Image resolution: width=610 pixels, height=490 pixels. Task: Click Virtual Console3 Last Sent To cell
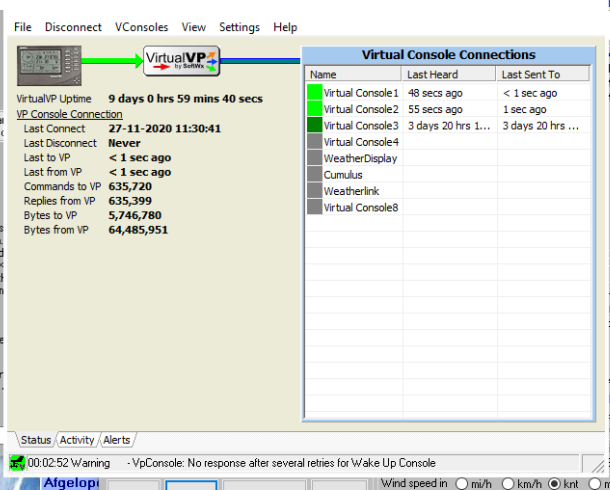[541, 126]
